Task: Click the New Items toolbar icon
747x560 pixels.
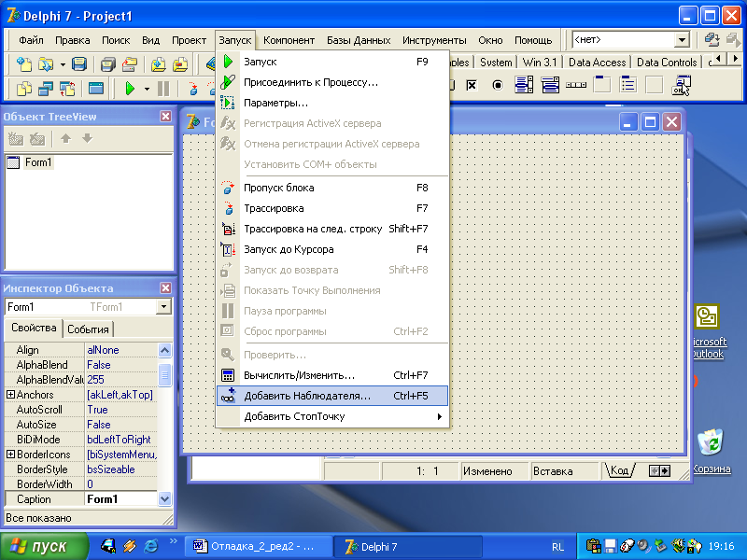Action: pyautogui.click(x=23, y=63)
